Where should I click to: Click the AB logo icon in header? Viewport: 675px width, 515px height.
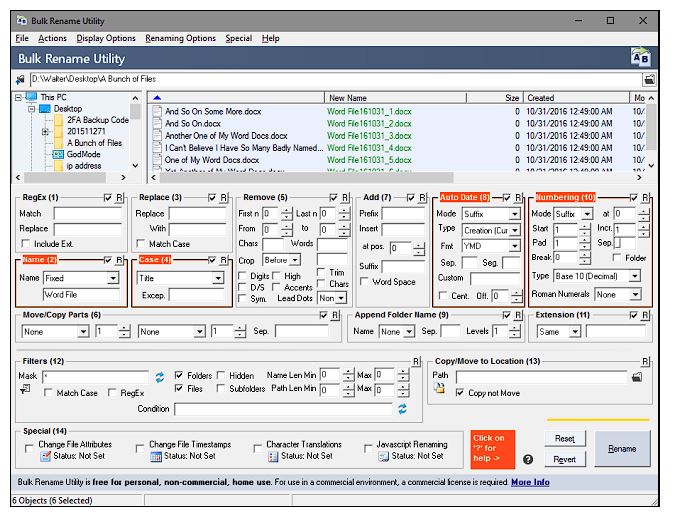pyautogui.click(x=640, y=58)
